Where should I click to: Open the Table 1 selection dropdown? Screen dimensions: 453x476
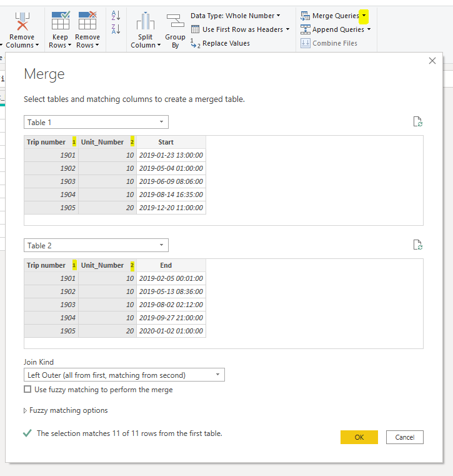coord(96,122)
